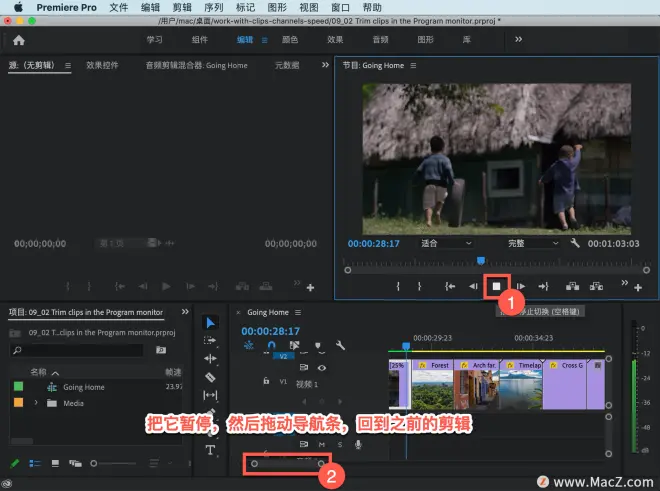Open the Going Home timeline panel menu

[298, 312]
